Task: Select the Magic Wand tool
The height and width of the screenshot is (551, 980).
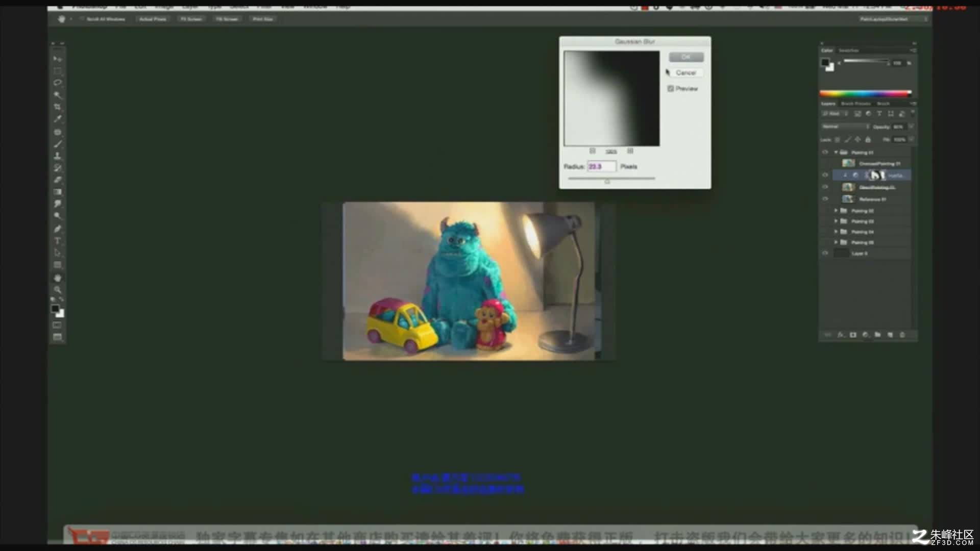Action: 57,95
